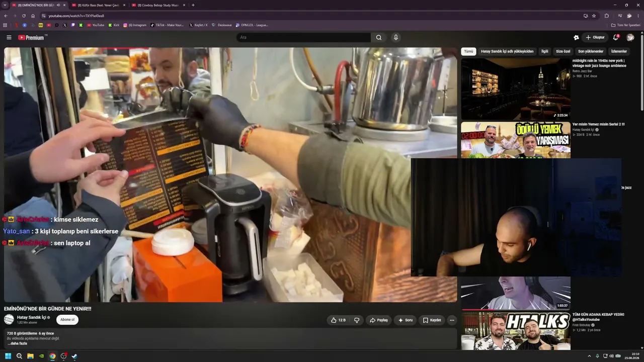Open the site info icon in address bar

click(x=43, y=16)
